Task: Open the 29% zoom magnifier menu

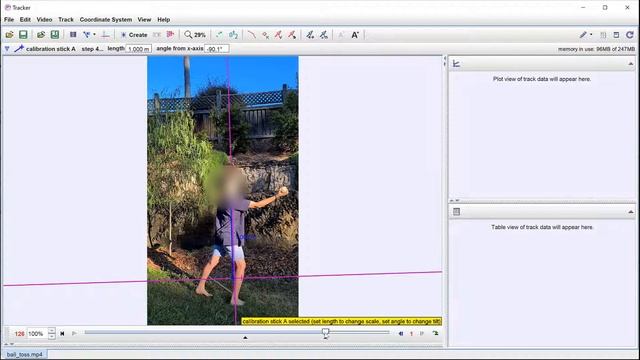Action: point(195,35)
